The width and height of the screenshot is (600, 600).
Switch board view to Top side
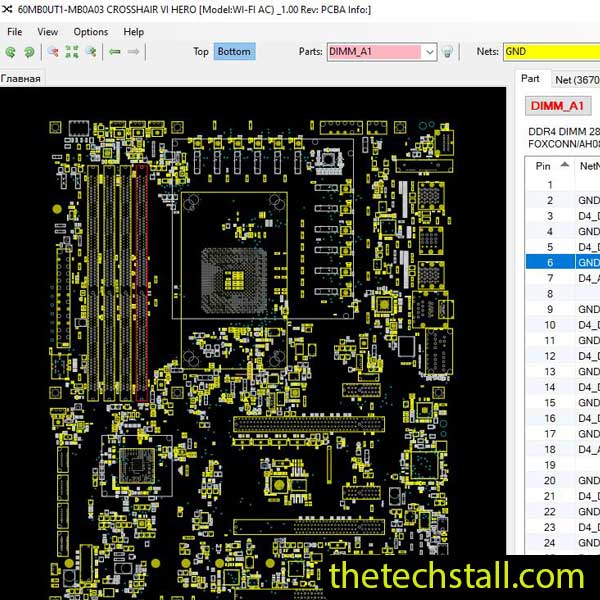coord(201,51)
